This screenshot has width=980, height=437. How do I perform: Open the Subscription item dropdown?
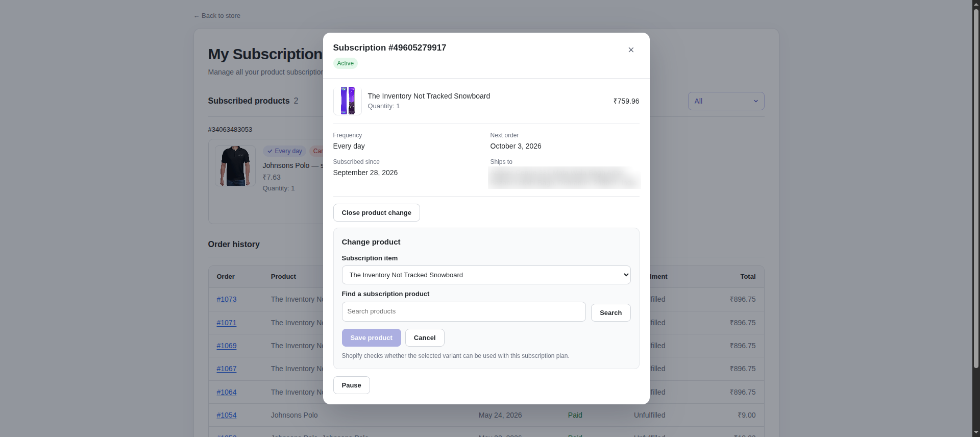486,275
